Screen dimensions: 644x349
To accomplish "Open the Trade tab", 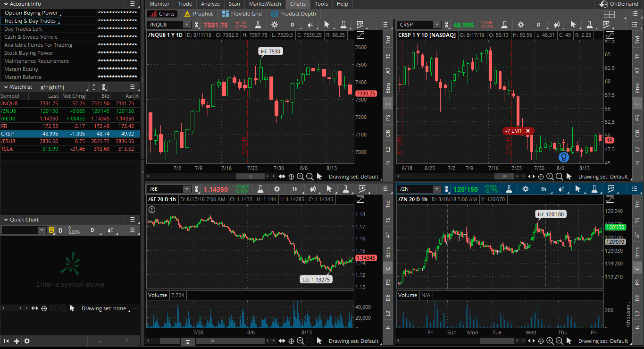I will [x=185, y=4].
